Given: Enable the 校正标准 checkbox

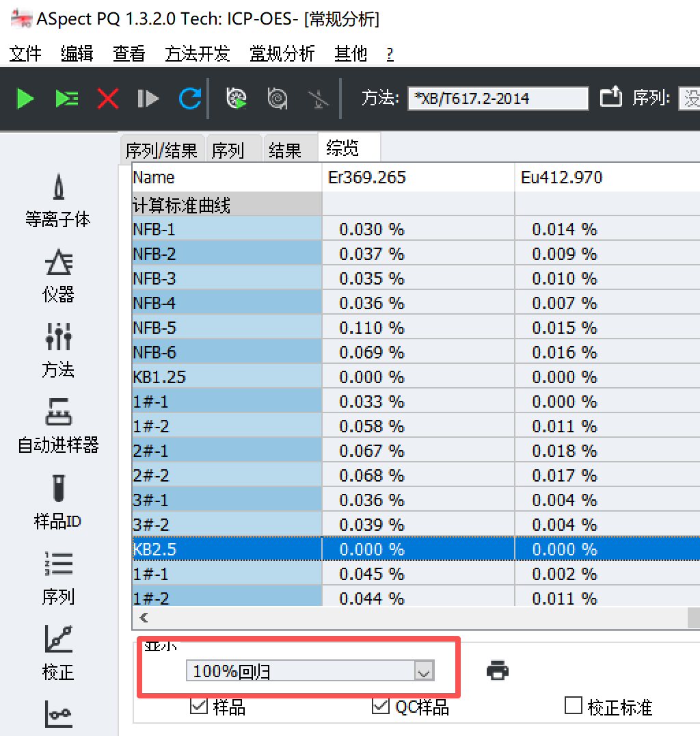Looking at the screenshot, I should coord(573,706).
